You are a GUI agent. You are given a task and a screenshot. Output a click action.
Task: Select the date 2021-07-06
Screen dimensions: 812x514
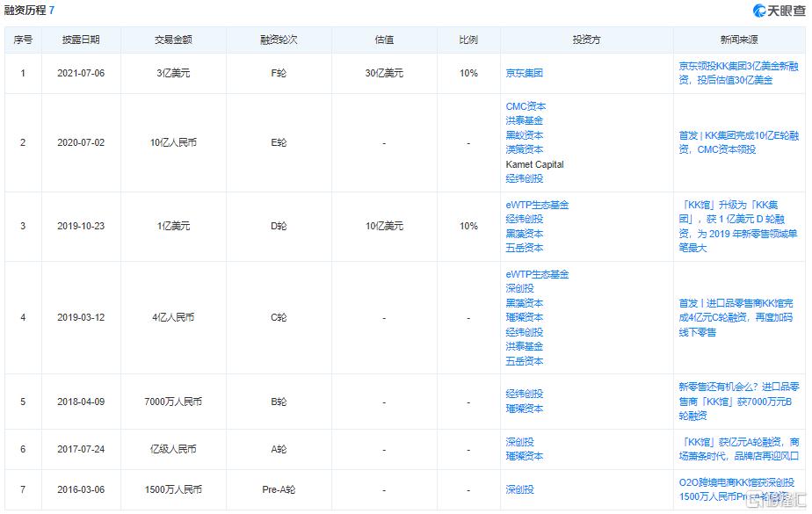81,73
